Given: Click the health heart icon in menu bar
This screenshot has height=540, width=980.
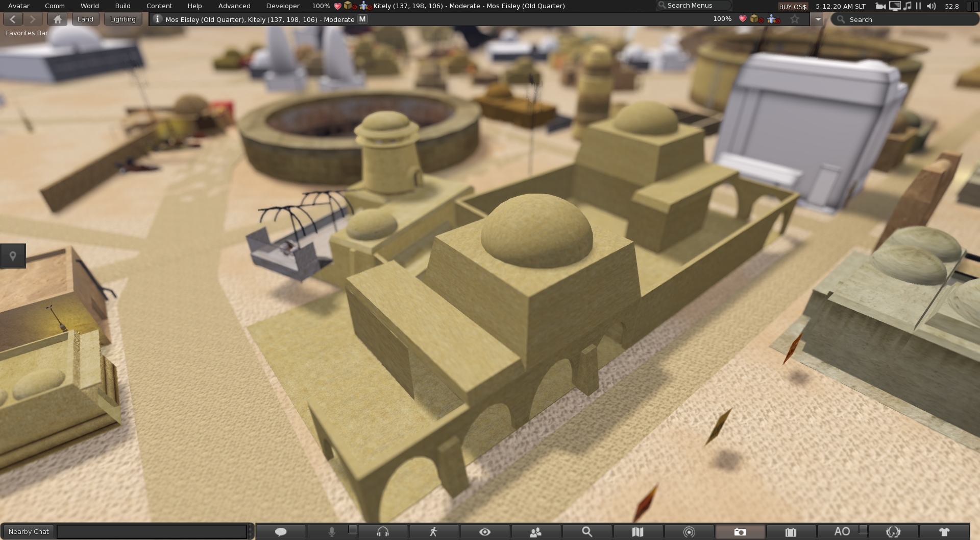Looking at the screenshot, I should [x=337, y=6].
